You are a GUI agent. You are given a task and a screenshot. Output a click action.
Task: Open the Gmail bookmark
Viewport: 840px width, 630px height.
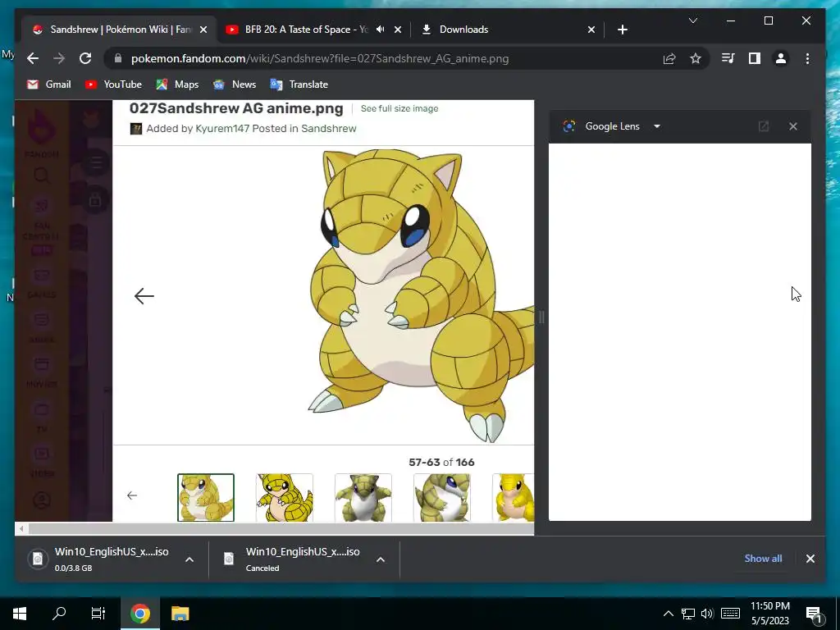tap(48, 84)
